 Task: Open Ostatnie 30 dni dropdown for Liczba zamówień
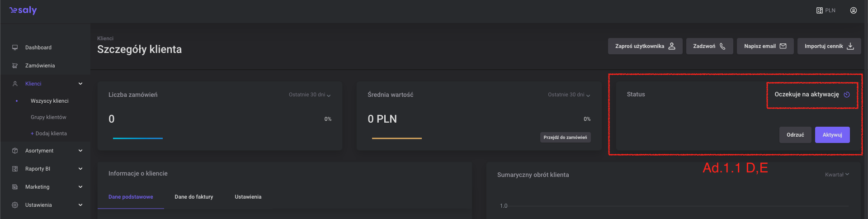click(x=310, y=95)
